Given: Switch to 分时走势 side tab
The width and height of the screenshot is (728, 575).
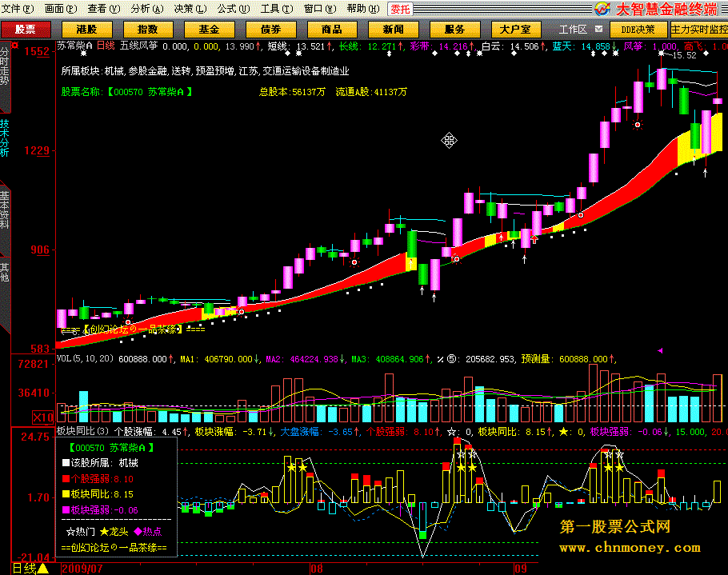Looking at the screenshot, I should [x=5, y=66].
